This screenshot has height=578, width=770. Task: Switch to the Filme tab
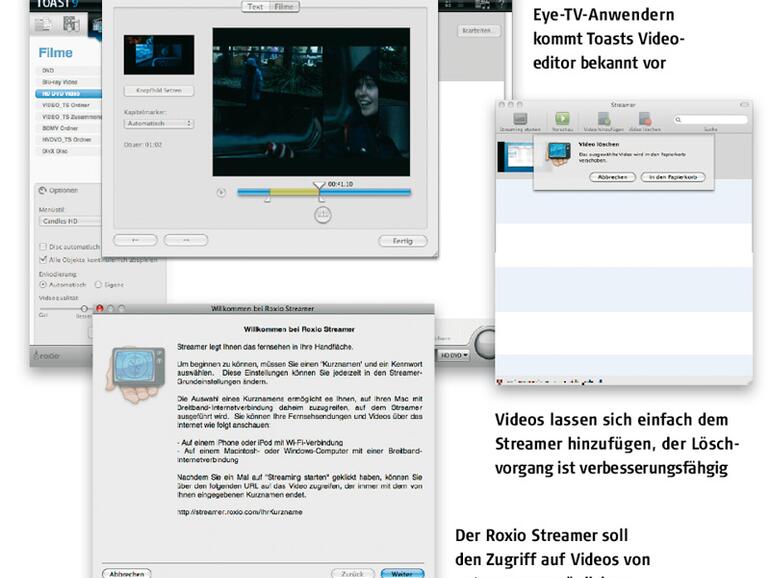[284, 6]
